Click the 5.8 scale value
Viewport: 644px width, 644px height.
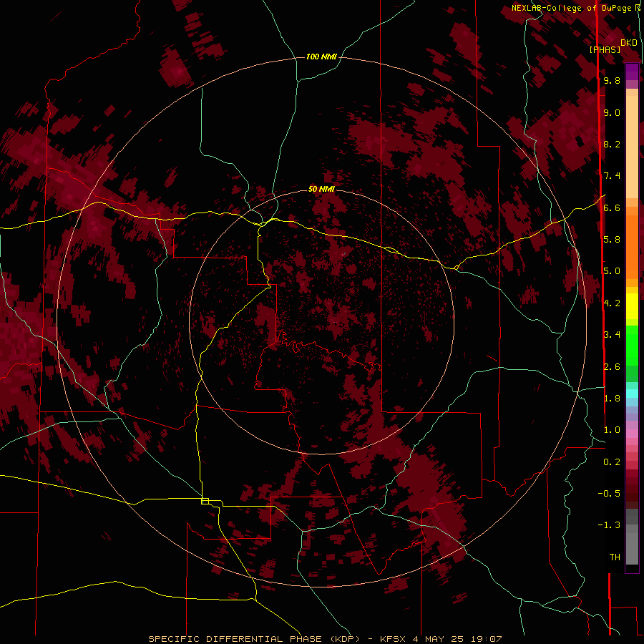point(612,240)
